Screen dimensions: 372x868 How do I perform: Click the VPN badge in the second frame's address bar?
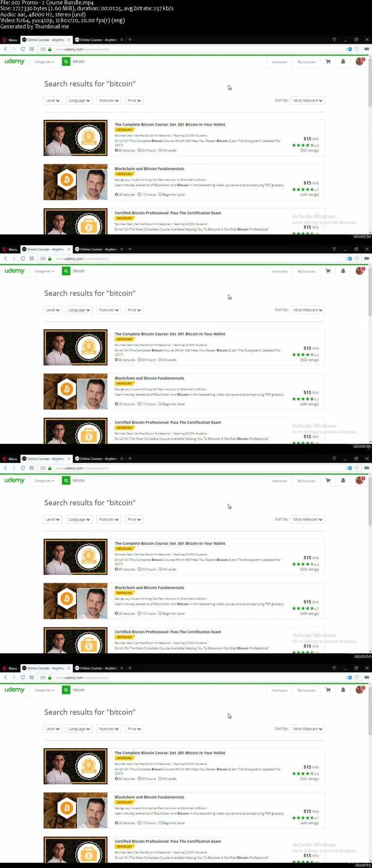pyautogui.click(x=43, y=259)
